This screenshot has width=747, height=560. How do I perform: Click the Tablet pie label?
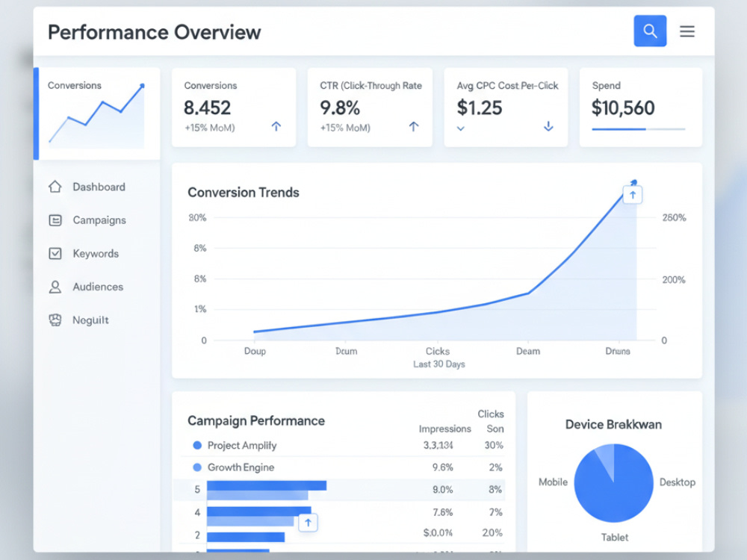[615, 537]
